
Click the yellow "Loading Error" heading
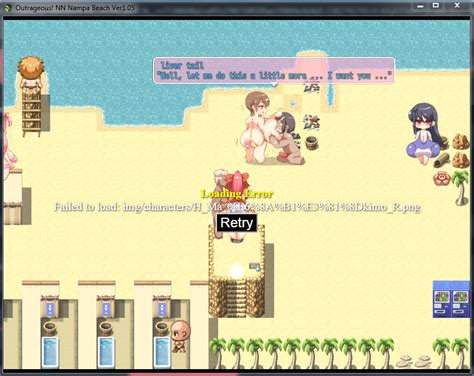coord(237,194)
